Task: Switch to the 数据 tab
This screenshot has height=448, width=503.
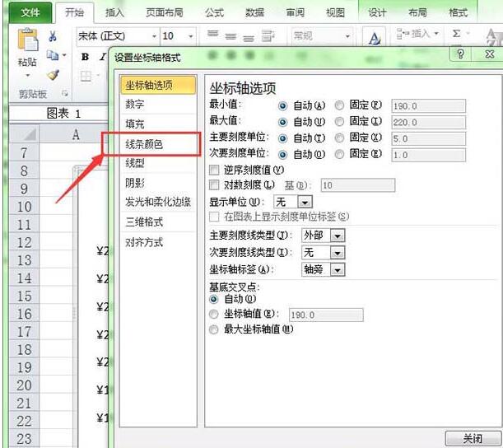Action: coord(254,13)
